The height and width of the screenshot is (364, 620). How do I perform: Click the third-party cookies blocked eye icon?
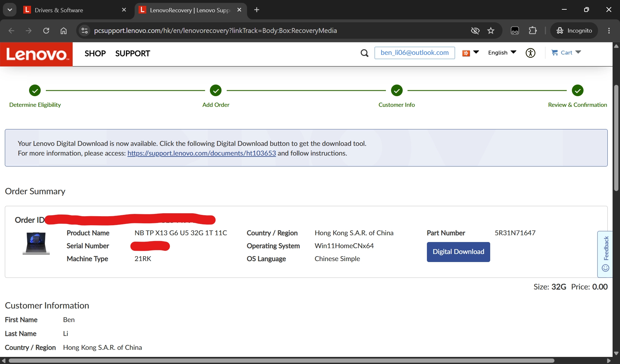[475, 31]
